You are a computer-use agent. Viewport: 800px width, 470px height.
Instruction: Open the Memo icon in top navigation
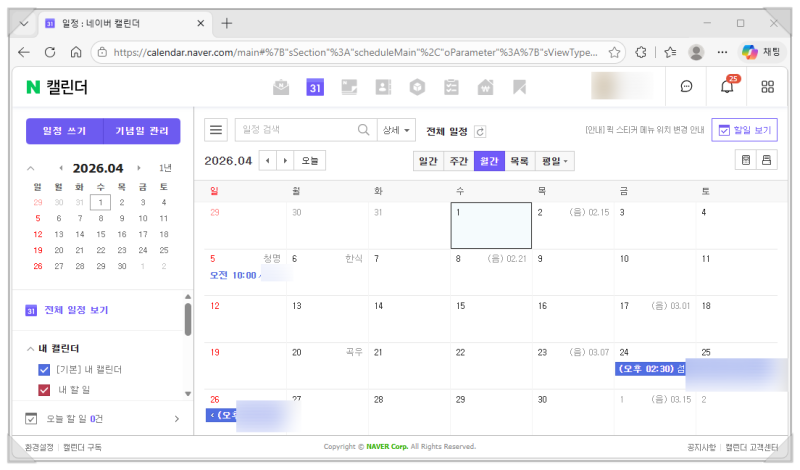(x=349, y=88)
